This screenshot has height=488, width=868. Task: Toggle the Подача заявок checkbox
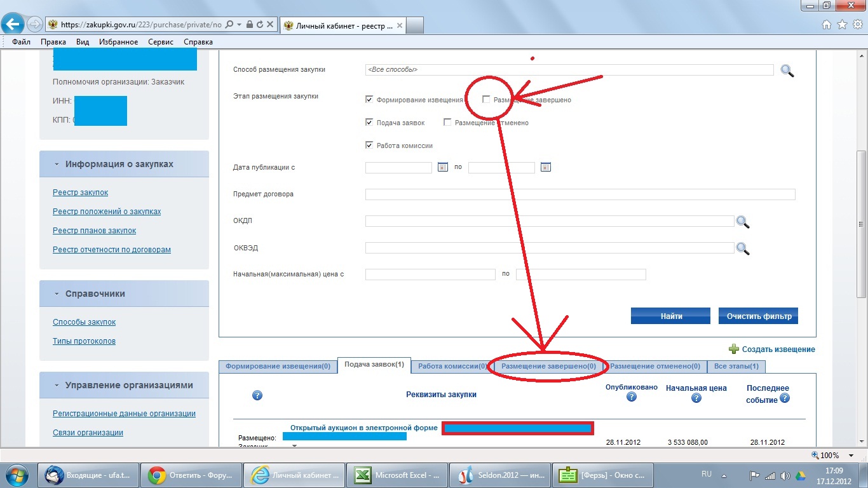point(369,123)
